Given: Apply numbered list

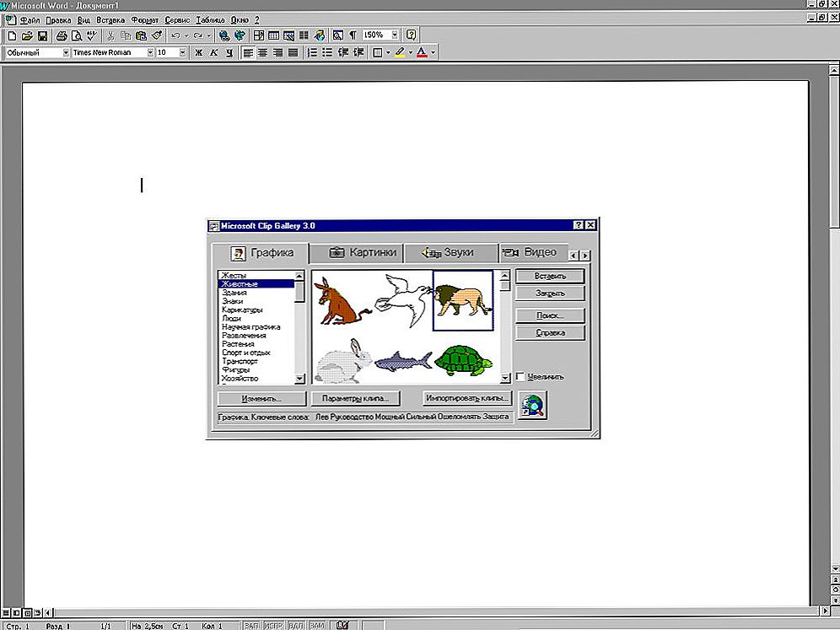Looking at the screenshot, I should point(312,52).
